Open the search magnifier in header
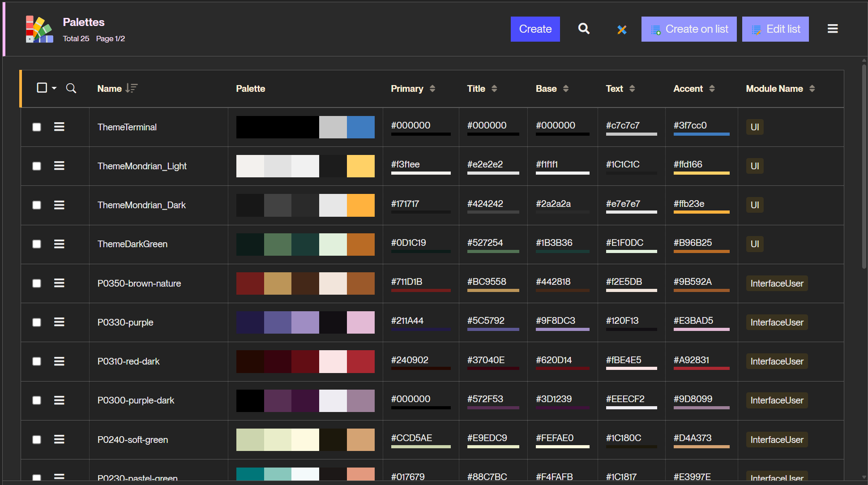Viewport: 868px width, 485px height. 584,29
